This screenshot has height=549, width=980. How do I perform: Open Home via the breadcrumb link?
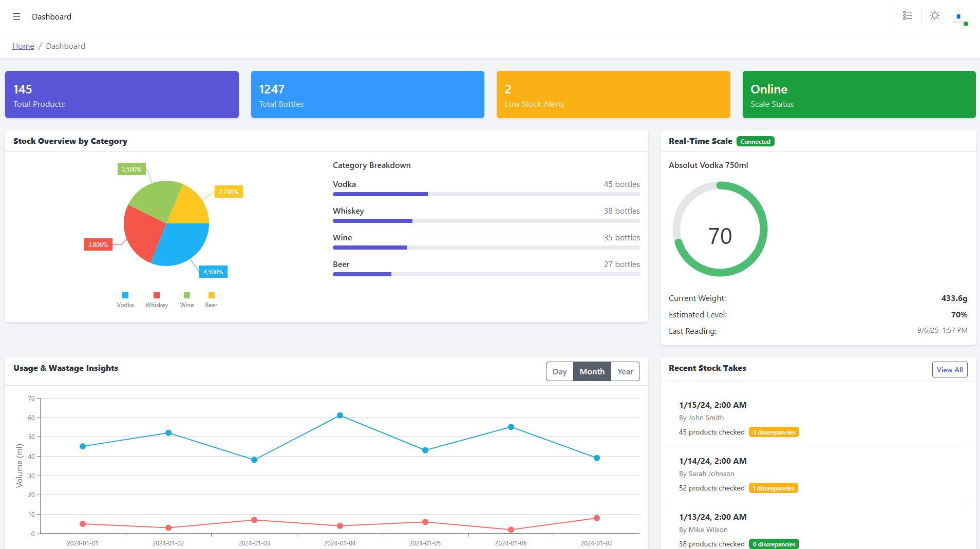[x=23, y=46]
